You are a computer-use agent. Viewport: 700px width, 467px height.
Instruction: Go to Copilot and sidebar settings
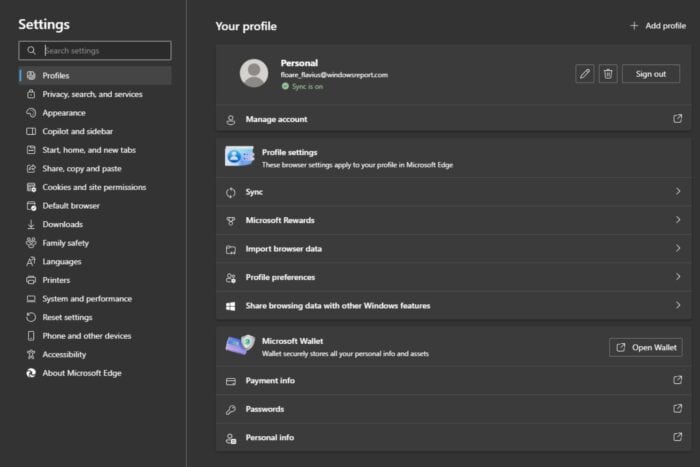click(95, 131)
